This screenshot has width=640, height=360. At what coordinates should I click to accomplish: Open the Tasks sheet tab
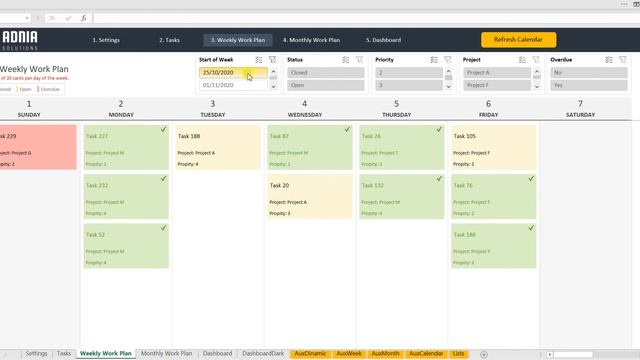pyautogui.click(x=64, y=354)
